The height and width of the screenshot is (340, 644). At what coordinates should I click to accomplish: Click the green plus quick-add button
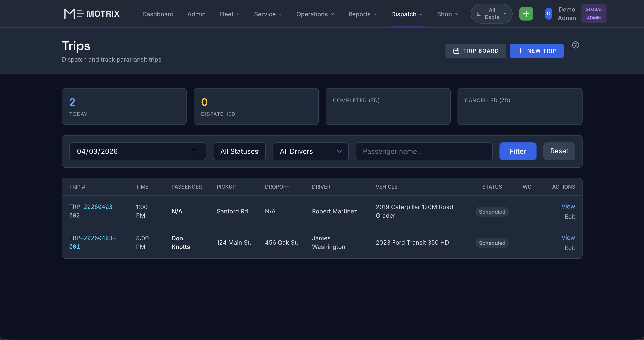(526, 13)
